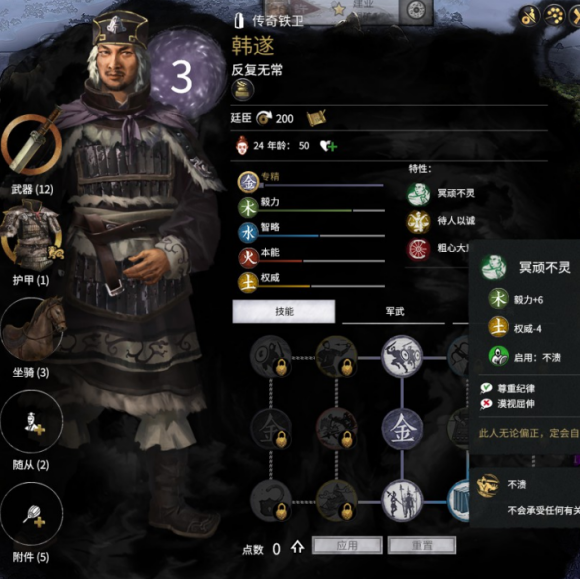
Task: Open the armor equipment slot
Action: coord(31,236)
